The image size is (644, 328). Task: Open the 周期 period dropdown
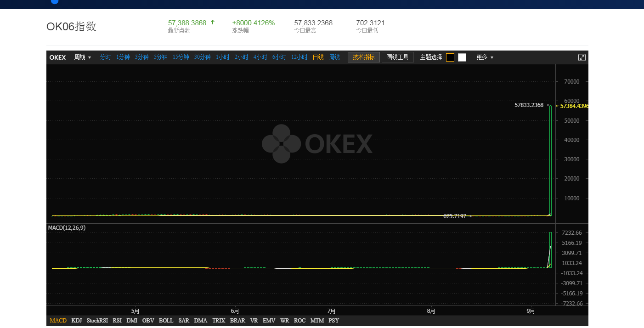tap(83, 57)
